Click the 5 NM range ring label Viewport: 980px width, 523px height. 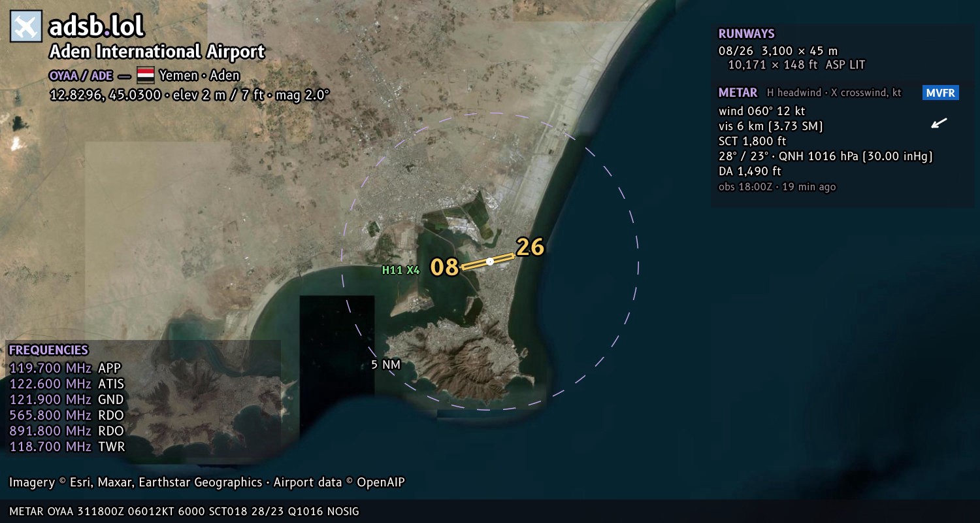[385, 365]
